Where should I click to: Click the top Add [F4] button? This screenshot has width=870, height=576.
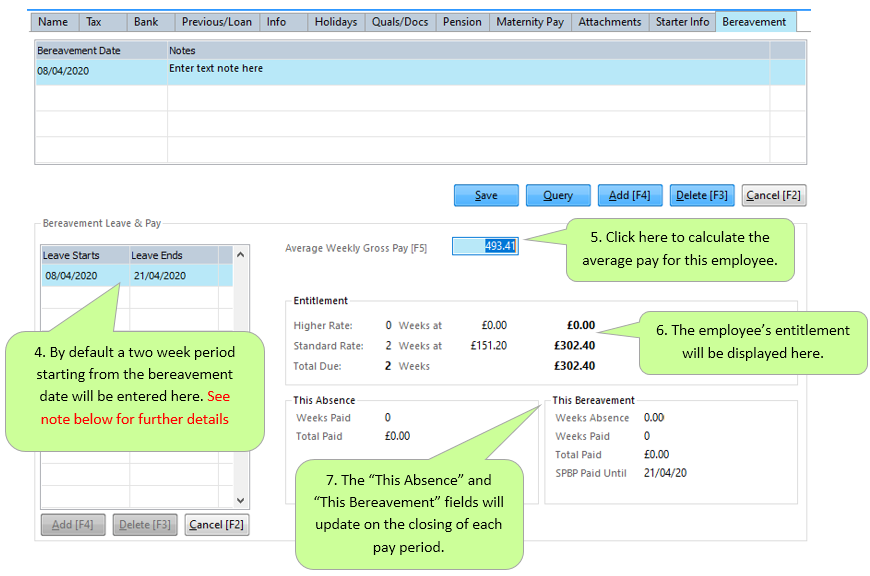[630, 195]
